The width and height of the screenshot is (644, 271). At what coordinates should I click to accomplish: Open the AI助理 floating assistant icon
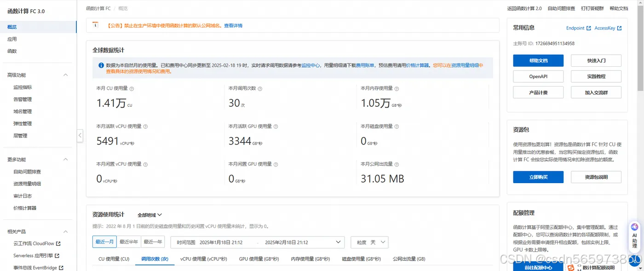click(x=634, y=236)
